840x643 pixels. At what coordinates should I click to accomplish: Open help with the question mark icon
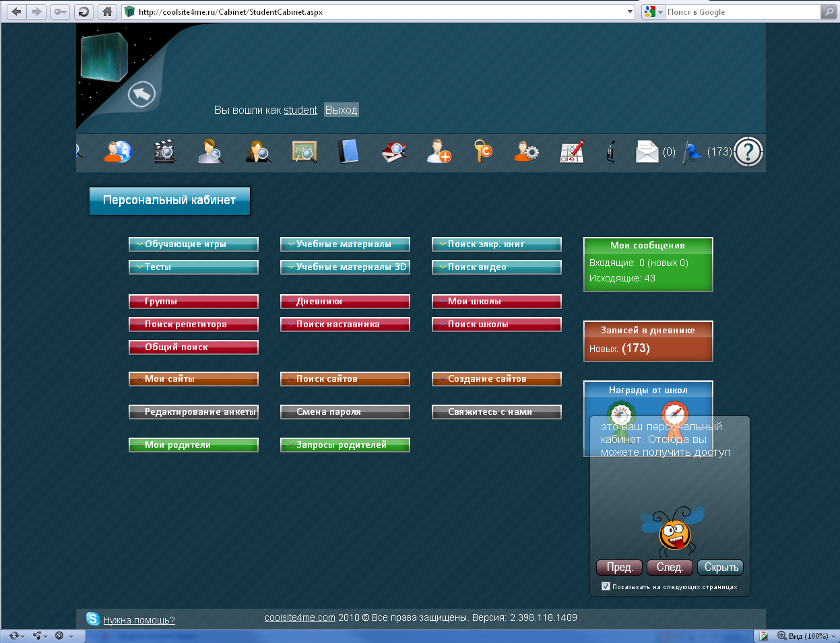click(x=748, y=152)
